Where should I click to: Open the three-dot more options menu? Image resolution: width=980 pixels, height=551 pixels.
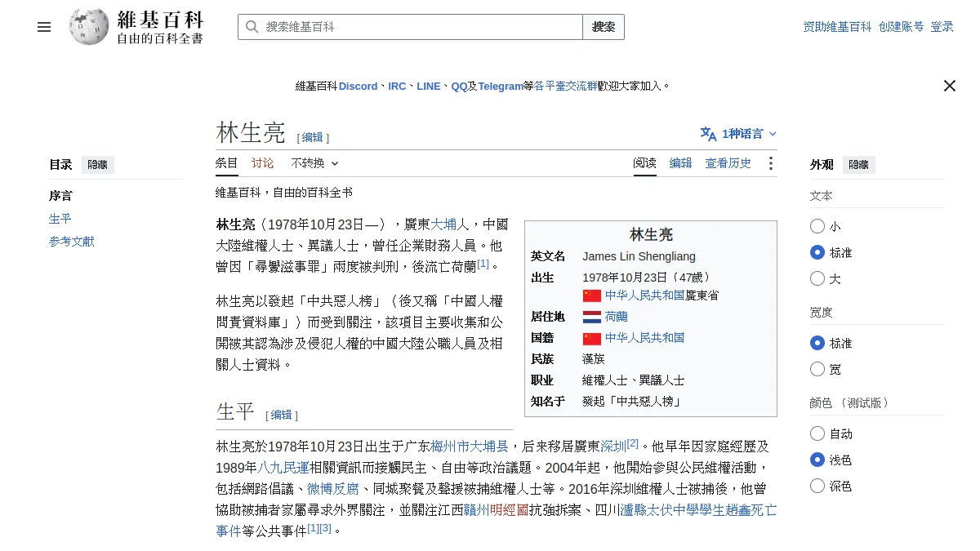click(x=770, y=163)
